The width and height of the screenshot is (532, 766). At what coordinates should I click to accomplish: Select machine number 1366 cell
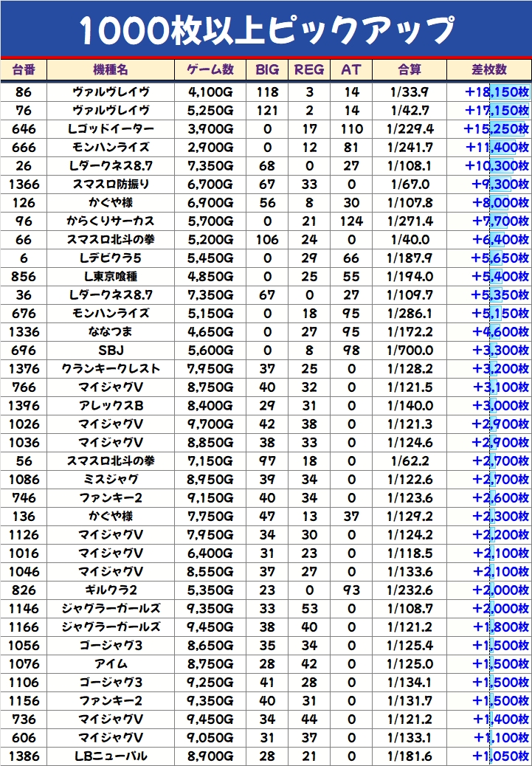pyautogui.click(x=24, y=184)
